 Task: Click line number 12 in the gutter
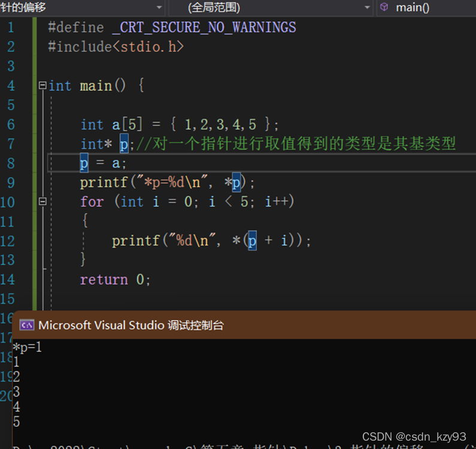(x=8, y=241)
